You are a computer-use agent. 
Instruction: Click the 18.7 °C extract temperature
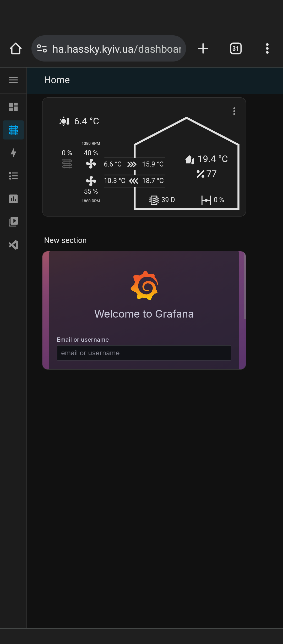coord(153,181)
